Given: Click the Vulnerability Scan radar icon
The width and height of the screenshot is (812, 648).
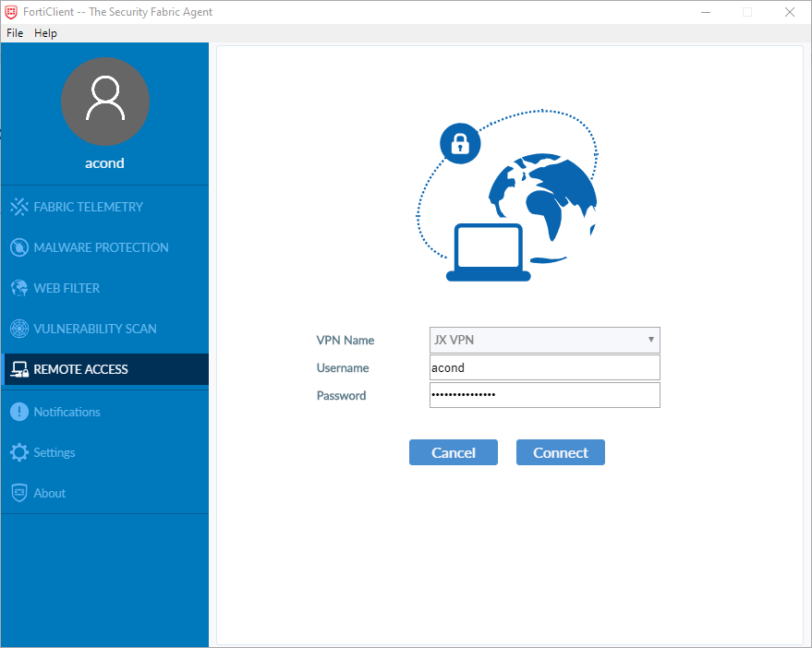Looking at the screenshot, I should tap(19, 329).
